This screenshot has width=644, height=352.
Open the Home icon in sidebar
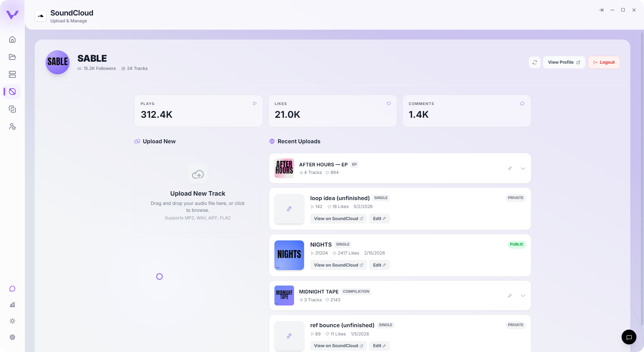coord(12,39)
